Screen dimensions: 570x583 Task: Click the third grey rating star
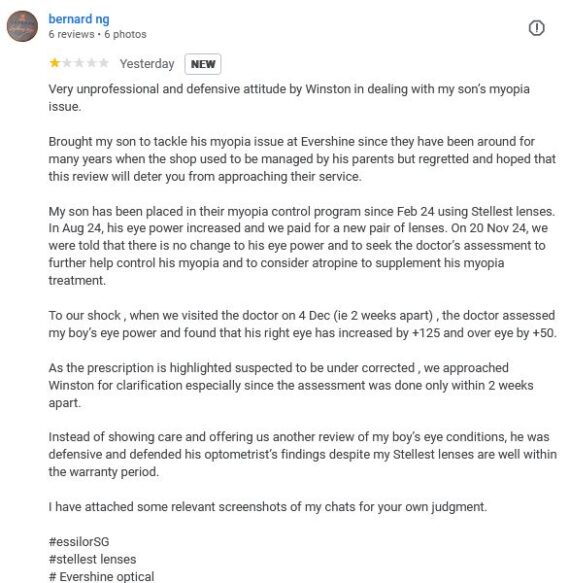pyautogui.click(x=79, y=63)
